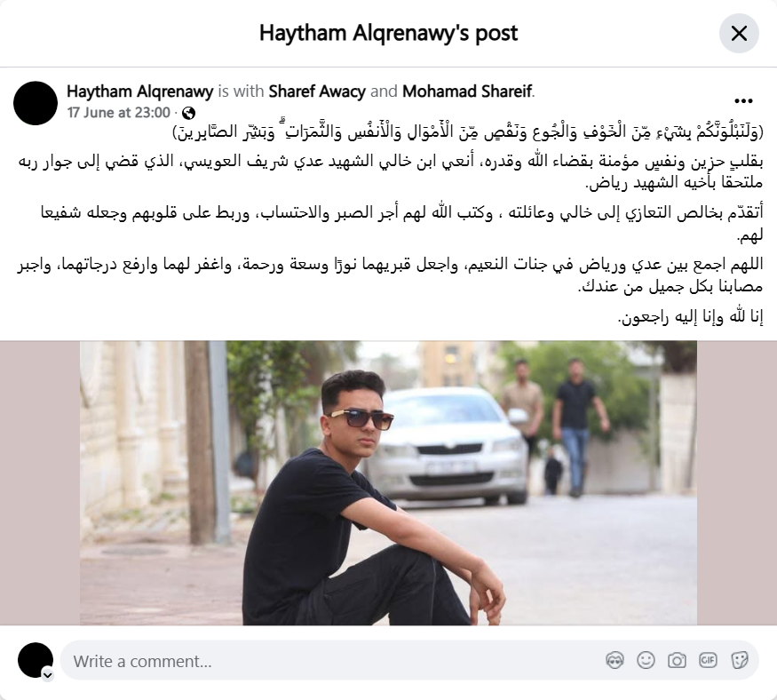Open Haytham Alqrenawy's profile name link

pyautogui.click(x=139, y=91)
